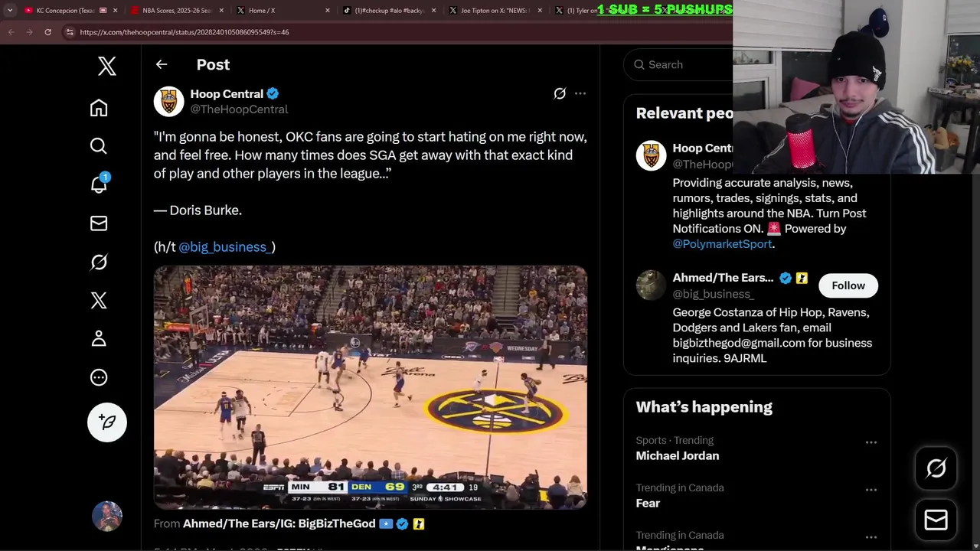Open @big_business_ handle in Relevant people
The image size is (980, 551).
pyautogui.click(x=713, y=294)
